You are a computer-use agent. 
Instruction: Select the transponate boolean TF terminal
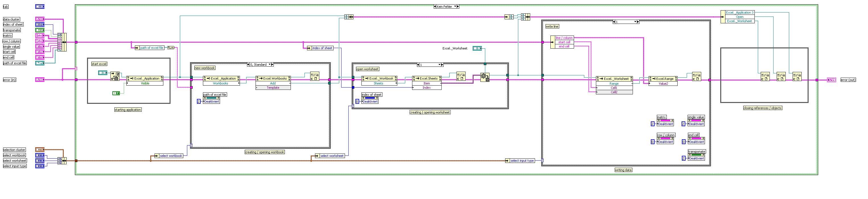(x=40, y=30)
